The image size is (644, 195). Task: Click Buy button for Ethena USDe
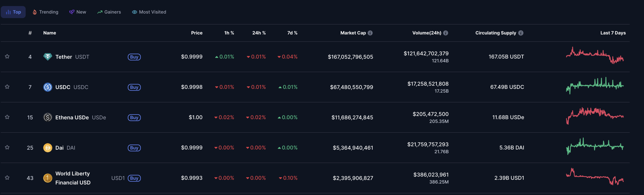(x=134, y=117)
